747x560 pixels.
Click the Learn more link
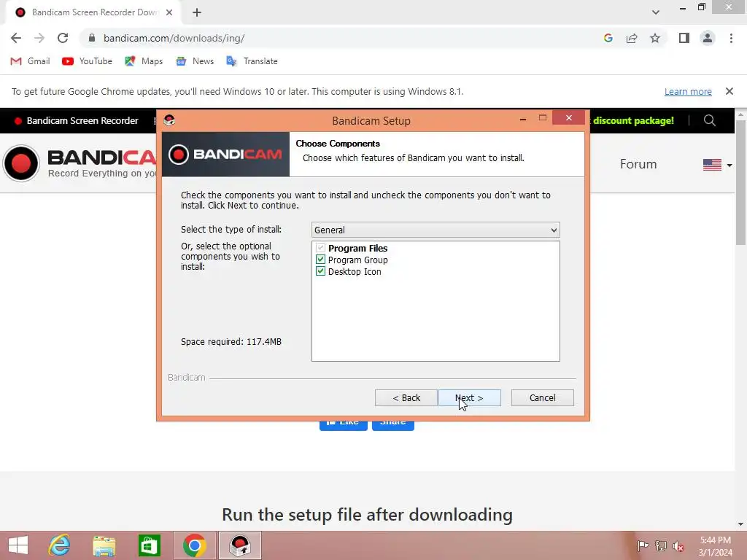[x=688, y=91]
